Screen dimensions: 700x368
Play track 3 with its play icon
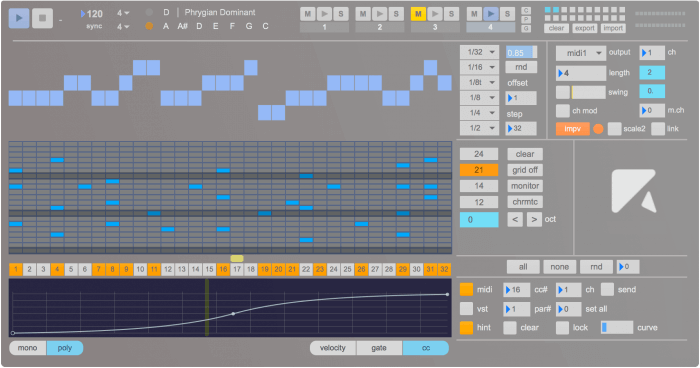435,14
